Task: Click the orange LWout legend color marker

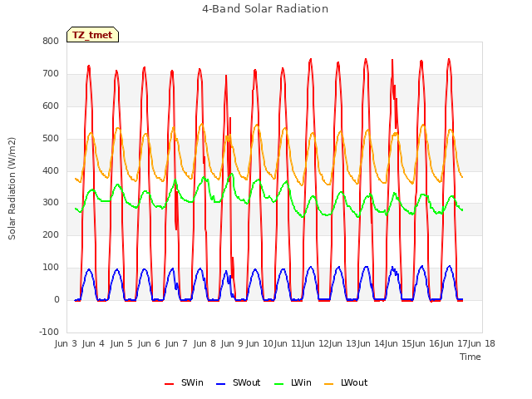Action: (329, 384)
